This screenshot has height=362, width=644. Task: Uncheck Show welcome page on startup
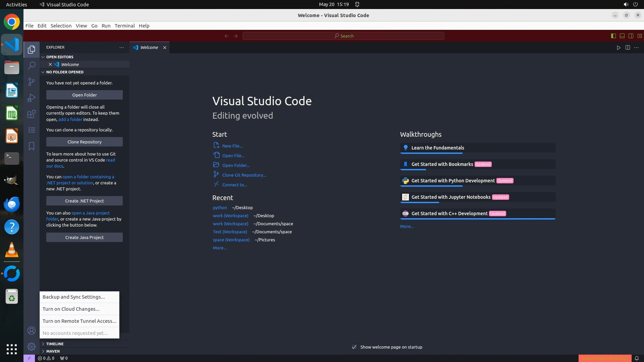click(x=354, y=347)
